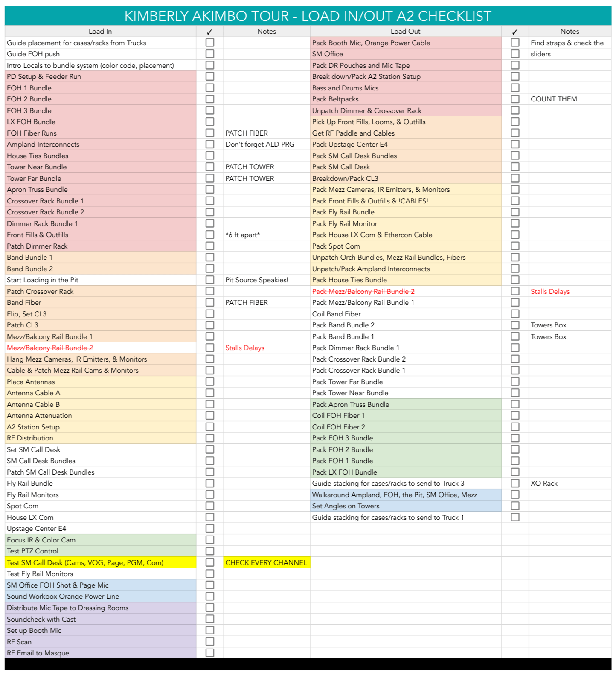Select the Crossover Rack Bundle 2 cell
The width and height of the screenshot is (616, 675).
(100, 212)
